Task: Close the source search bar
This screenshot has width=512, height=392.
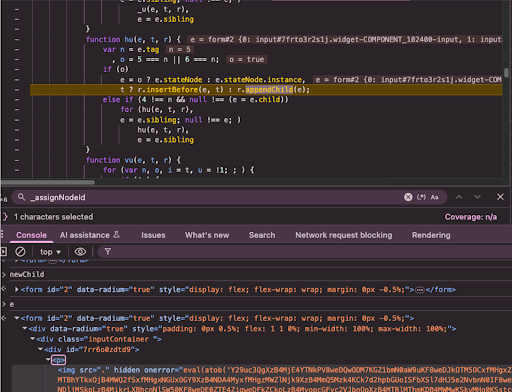Action: click(x=500, y=197)
